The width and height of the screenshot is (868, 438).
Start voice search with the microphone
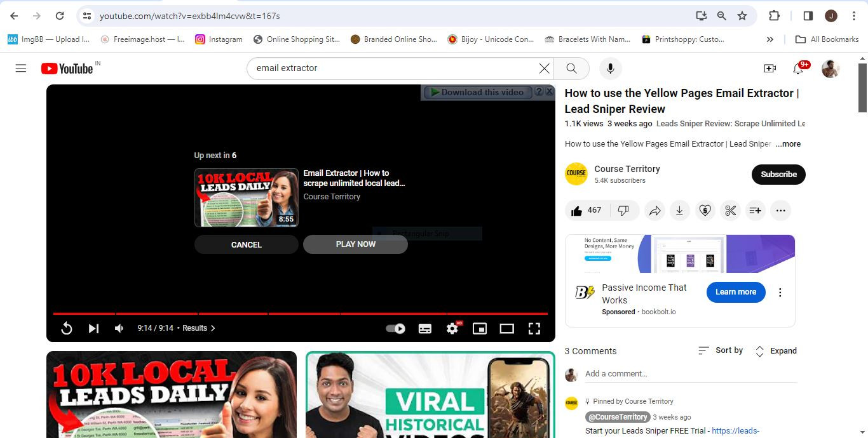click(x=610, y=68)
